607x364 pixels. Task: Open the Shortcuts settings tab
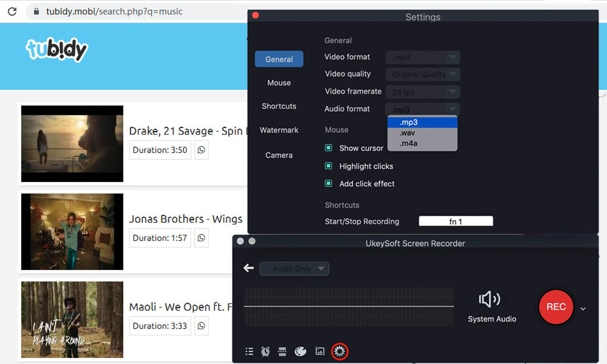click(x=279, y=106)
